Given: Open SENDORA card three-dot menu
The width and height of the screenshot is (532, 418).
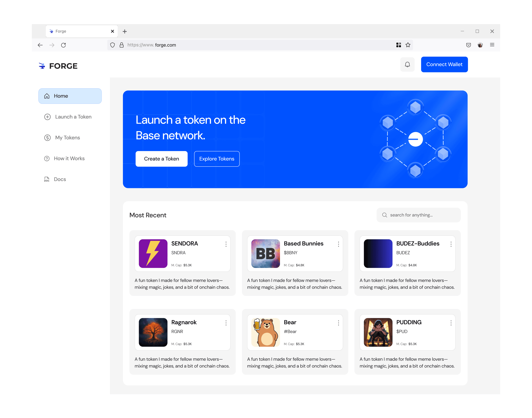Looking at the screenshot, I should [x=226, y=244].
